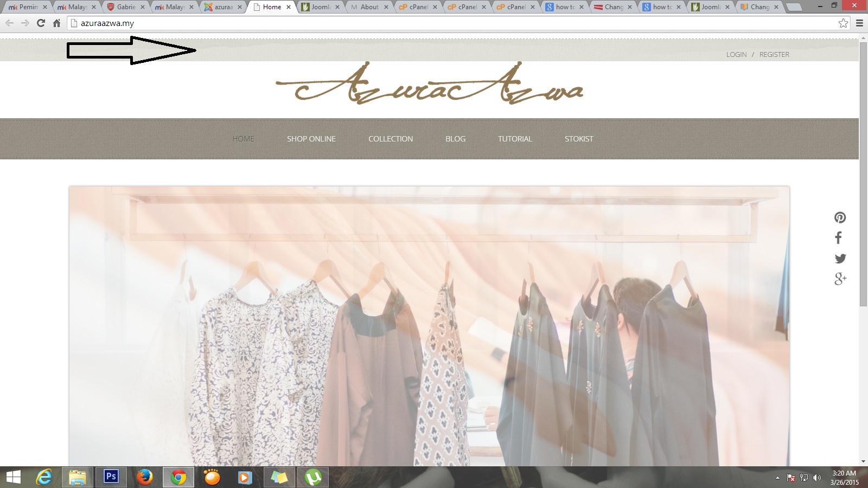Click the AzuraAzwa logo
This screenshot has width=868, height=488.
(x=429, y=83)
